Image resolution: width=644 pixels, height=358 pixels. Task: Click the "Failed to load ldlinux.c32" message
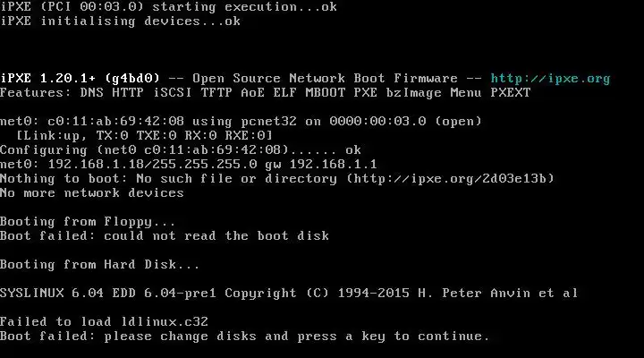107,321
